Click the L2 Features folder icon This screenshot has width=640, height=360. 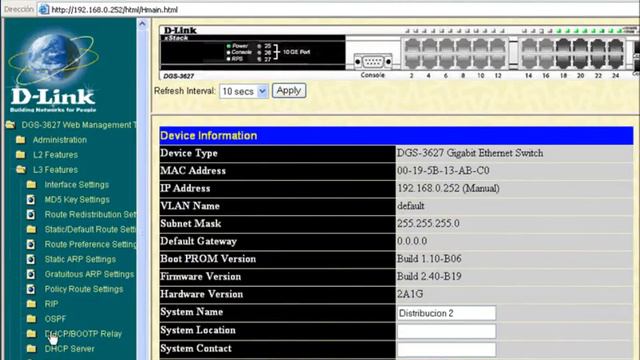pyautogui.click(x=20, y=155)
